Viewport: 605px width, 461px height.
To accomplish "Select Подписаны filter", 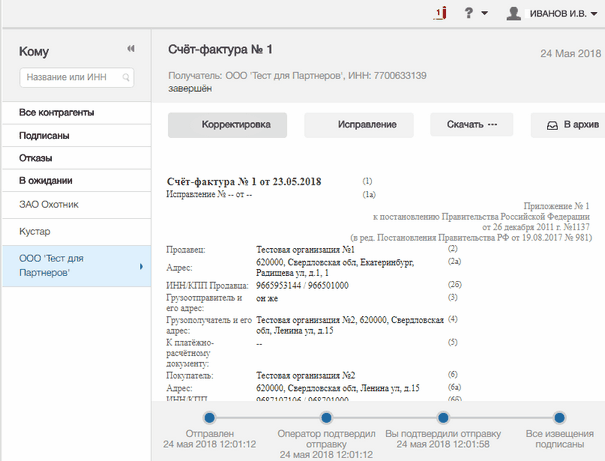I will point(76,136).
